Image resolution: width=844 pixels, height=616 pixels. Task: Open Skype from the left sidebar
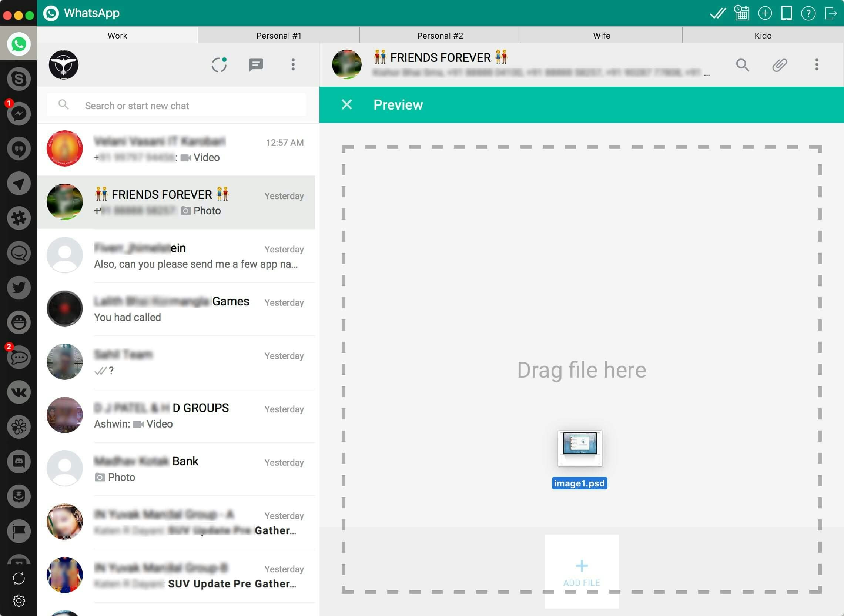pyautogui.click(x=19, y=79)
